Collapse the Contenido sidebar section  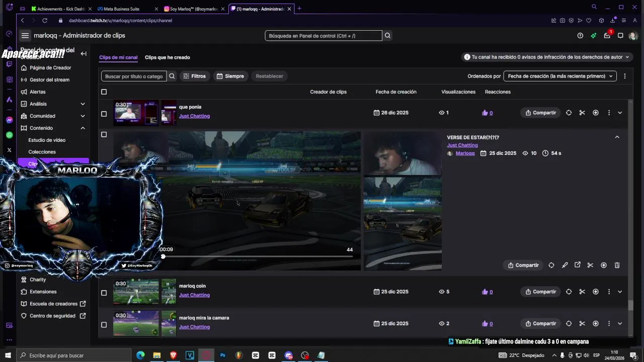tap(83, 128)
